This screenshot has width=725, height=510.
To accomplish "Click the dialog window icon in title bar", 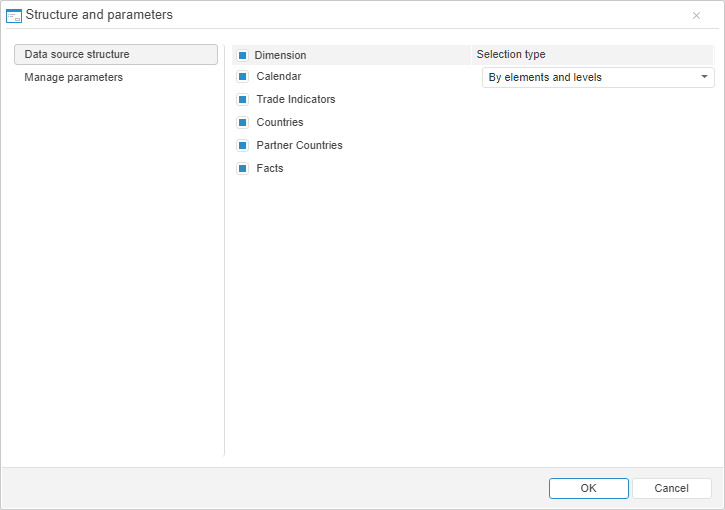I will (x=14, y=15).
